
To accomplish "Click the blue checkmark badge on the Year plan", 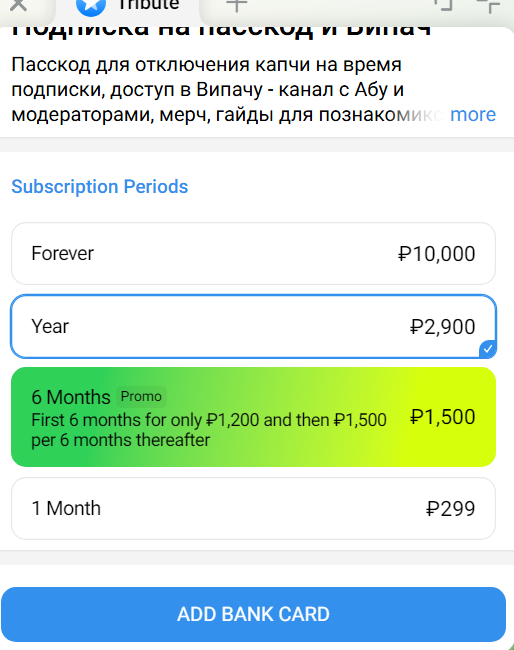I will (x=488, y=349).
